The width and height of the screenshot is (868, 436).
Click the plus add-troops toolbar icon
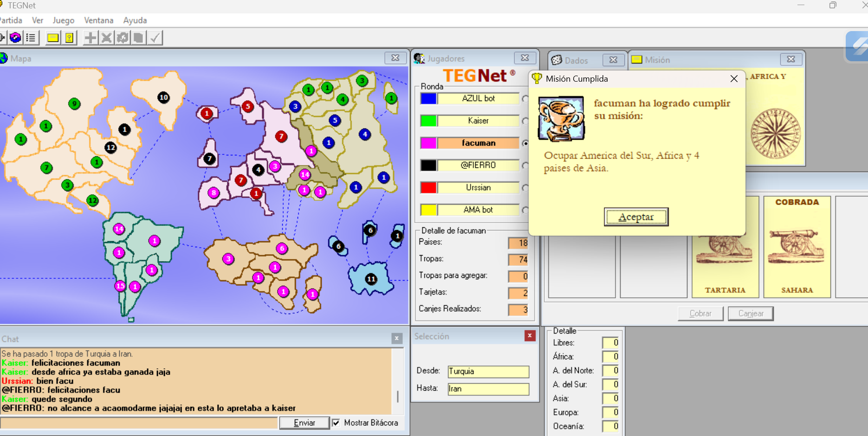[x=91, y=38]
